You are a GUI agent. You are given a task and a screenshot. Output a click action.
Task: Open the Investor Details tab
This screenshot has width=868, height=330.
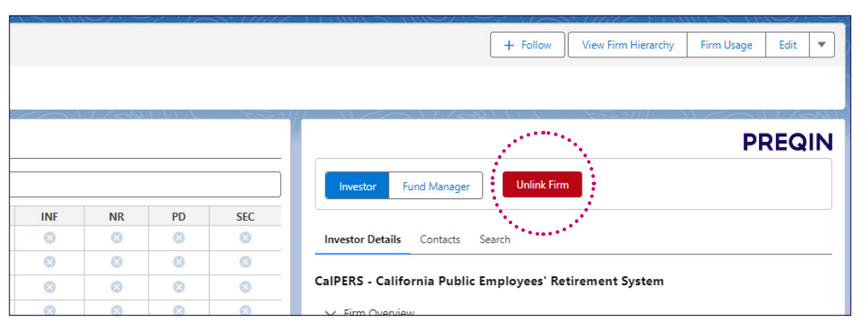(x=363, y=239)
